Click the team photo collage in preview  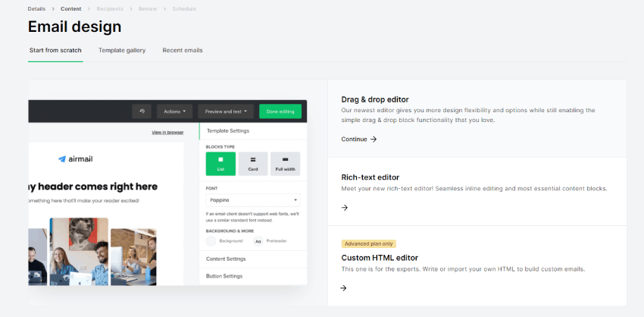[x=92, y=251]
